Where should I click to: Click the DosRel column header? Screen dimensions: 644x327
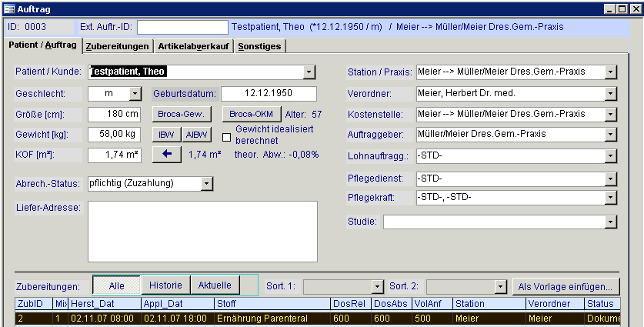point(351,304)
